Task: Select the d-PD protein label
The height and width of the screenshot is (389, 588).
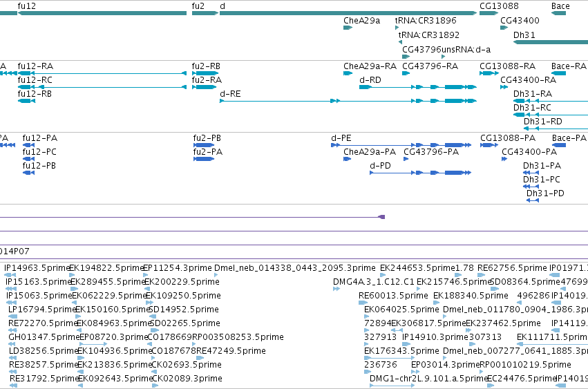Action: click(380, 166)
